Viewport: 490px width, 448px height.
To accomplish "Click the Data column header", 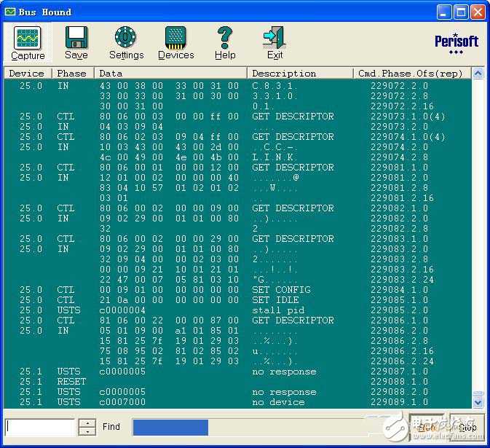I will (x=170, y=73).
